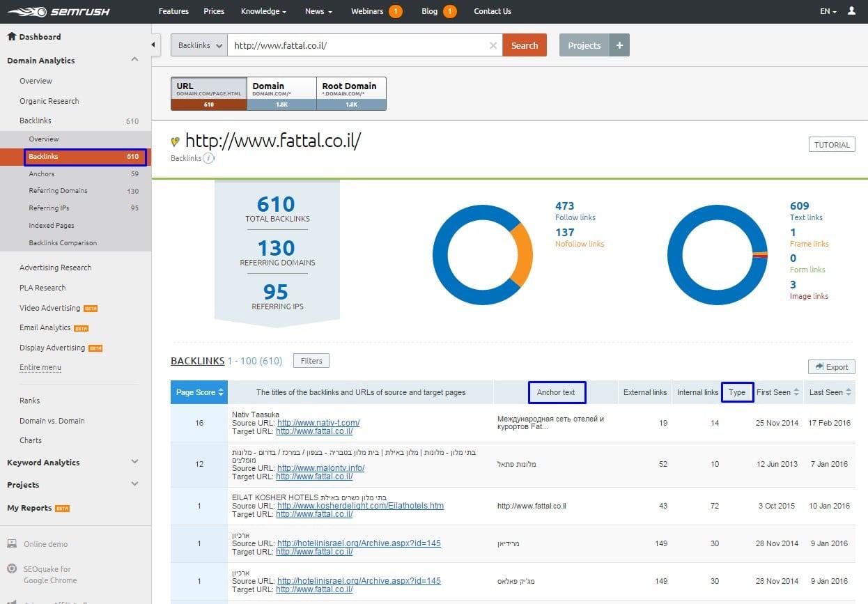Image resolution: width=868 pixels, height=604 pixels.
Task: Open Email Analytics in sidebar
Action: click(45, 327)
